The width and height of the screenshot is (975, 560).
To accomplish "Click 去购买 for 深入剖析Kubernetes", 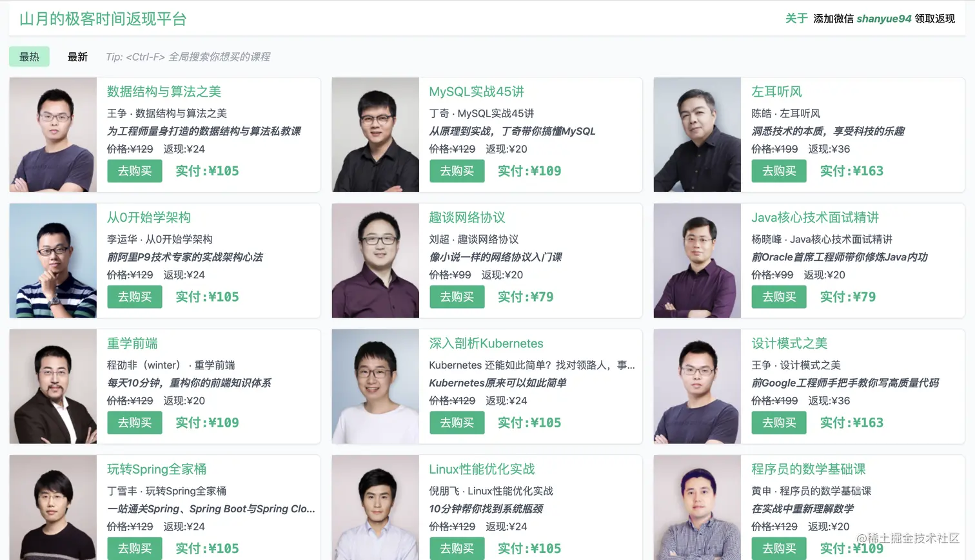I will [457, 423].
